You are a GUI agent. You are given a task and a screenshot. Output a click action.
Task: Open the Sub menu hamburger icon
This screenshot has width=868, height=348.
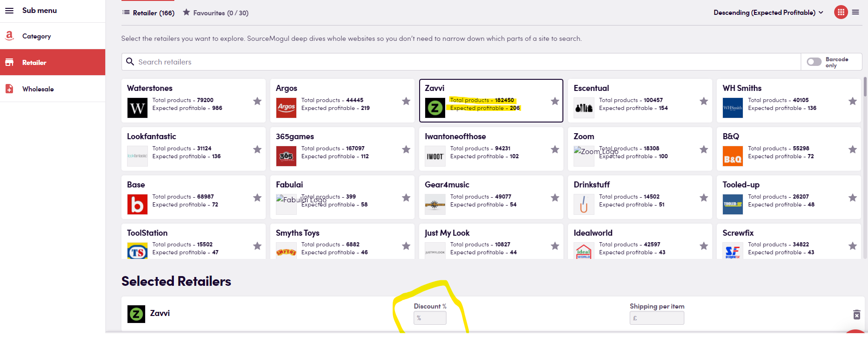pos(9,10)
